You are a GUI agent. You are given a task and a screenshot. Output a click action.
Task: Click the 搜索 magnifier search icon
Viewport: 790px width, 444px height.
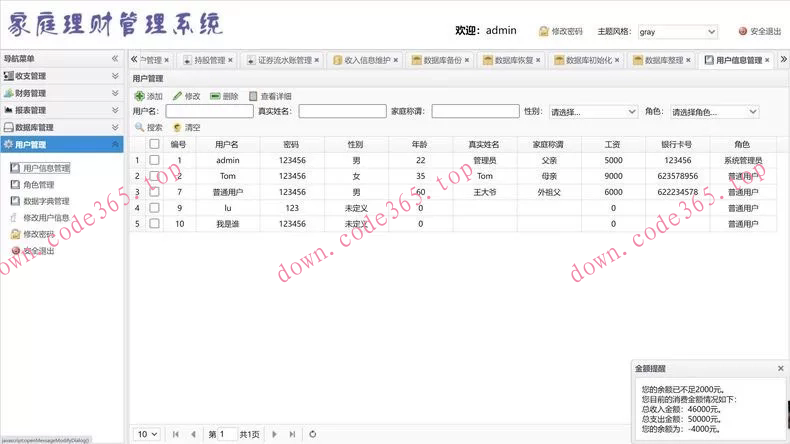[140, 128]
